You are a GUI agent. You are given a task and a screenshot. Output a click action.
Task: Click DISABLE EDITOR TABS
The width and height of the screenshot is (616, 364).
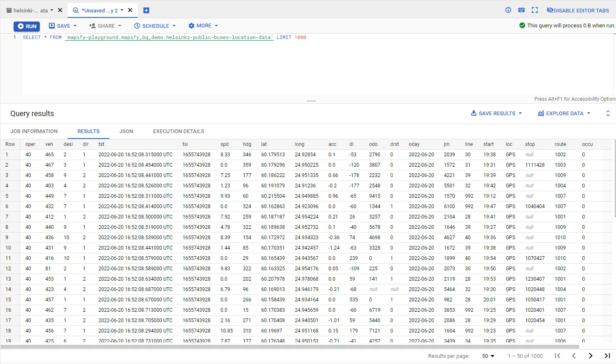tap(578, 10)
